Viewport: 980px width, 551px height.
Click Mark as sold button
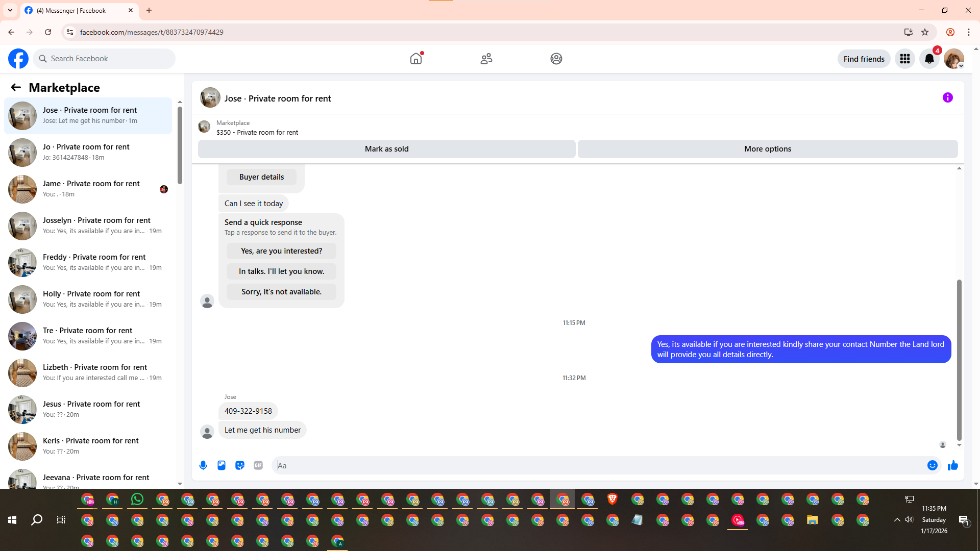point(386,149)
